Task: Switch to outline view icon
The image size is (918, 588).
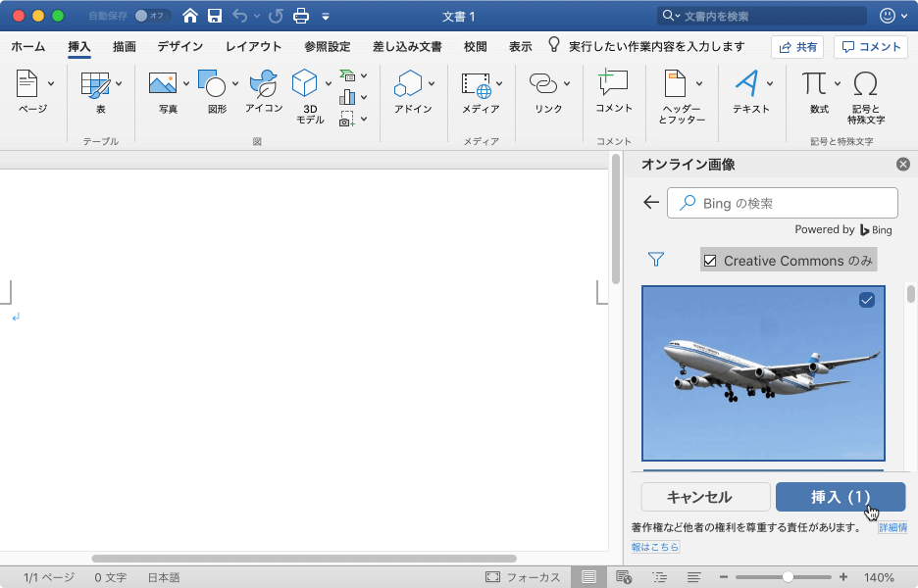Action: (659, 577)
